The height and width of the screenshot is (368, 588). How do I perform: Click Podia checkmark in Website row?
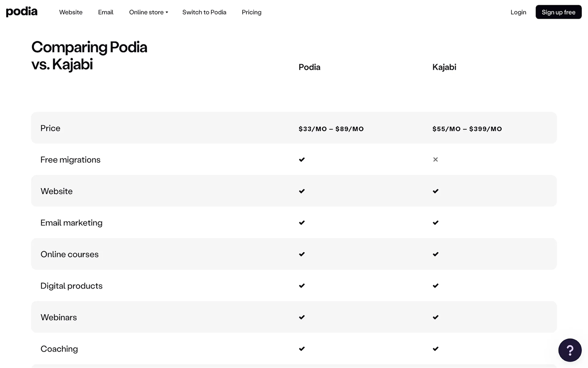302,191
